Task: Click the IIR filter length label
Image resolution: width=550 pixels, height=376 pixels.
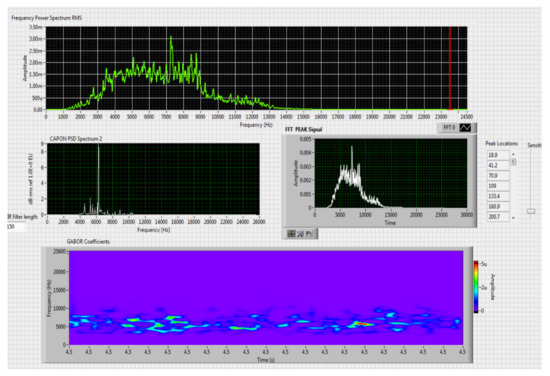Action: (22, 217)
